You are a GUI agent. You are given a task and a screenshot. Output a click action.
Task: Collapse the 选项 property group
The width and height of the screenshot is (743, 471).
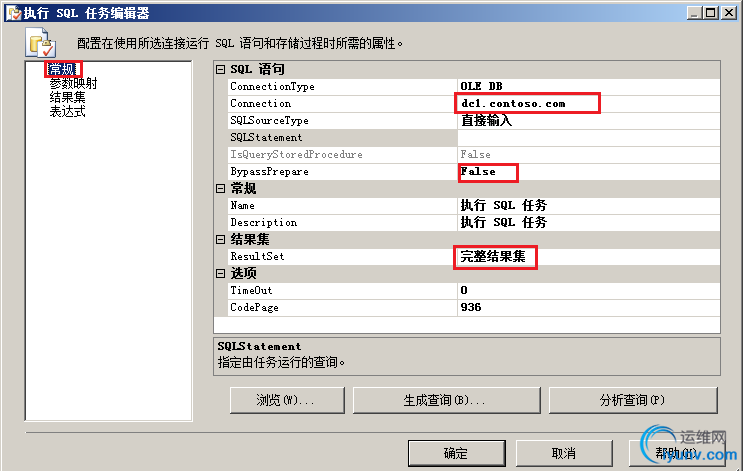[220, 273]
